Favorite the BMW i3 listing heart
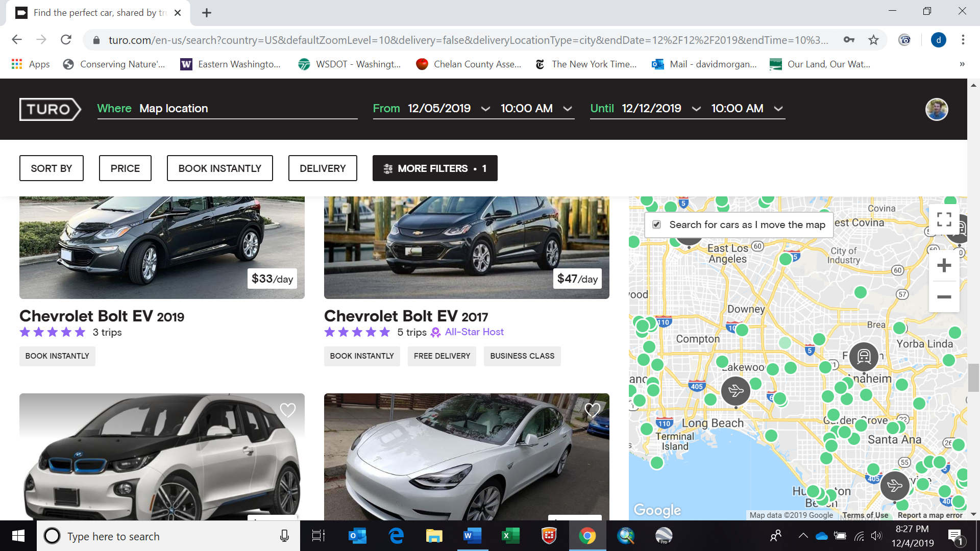Screen dimensions: 980x551 288,410
